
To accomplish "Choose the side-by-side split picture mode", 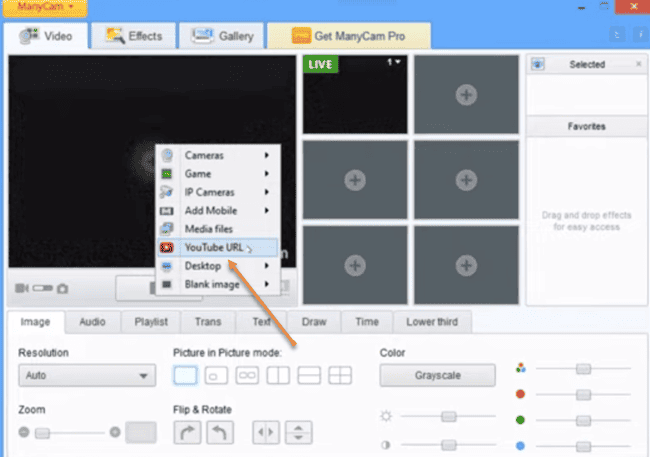I will click(x=278, y=376).
